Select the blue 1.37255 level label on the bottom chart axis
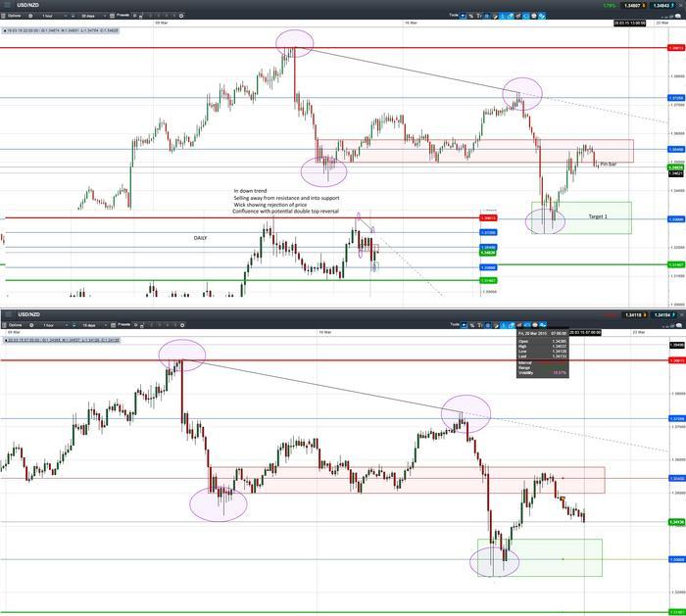The image size is (686, 616). [x=677, y=418]
